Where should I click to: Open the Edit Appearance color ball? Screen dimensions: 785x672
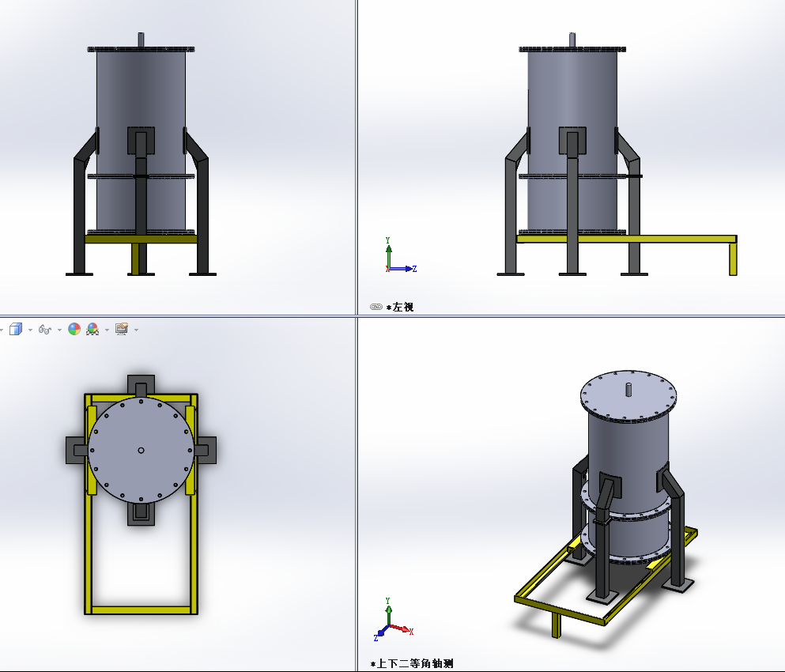coord(74,329)
